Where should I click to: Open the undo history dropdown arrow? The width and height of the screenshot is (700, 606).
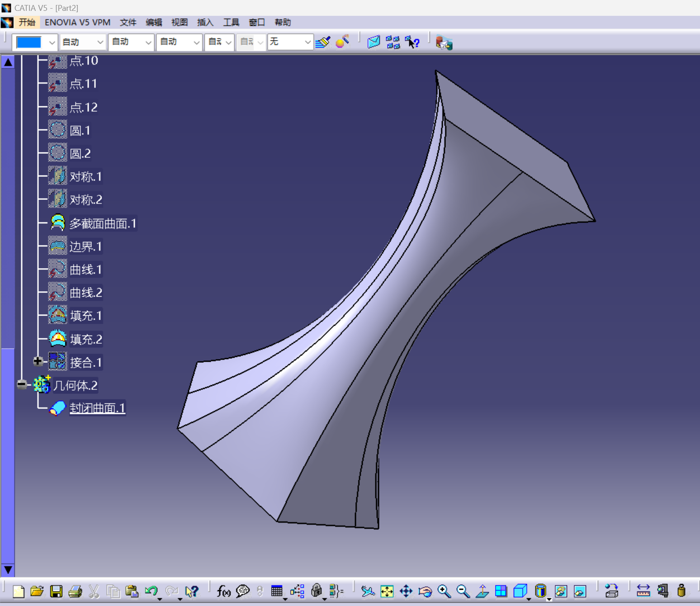pyautogui.click(x=160, y=599)
